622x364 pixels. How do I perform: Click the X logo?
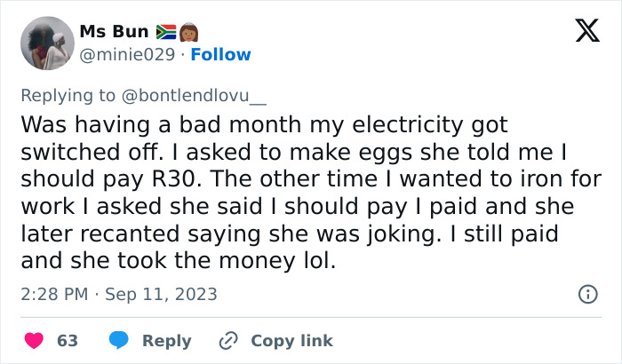tap(586, 32)
